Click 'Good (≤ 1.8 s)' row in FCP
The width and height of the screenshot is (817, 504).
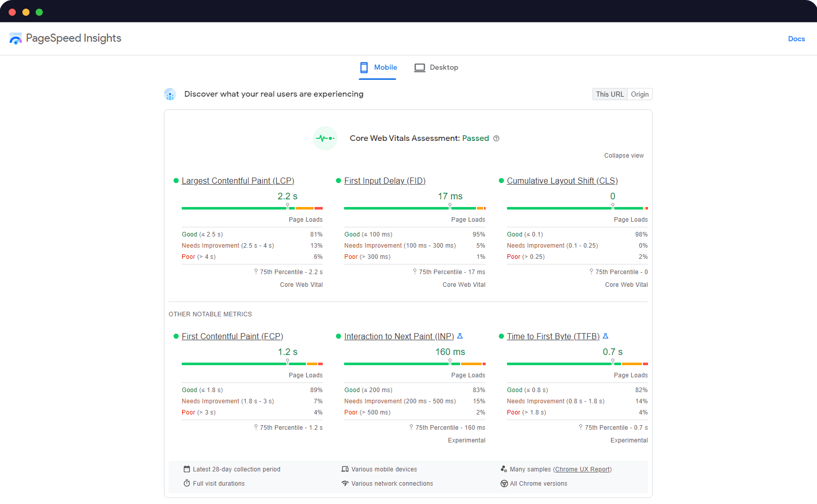pyautogui.click(x=252, y=390)
